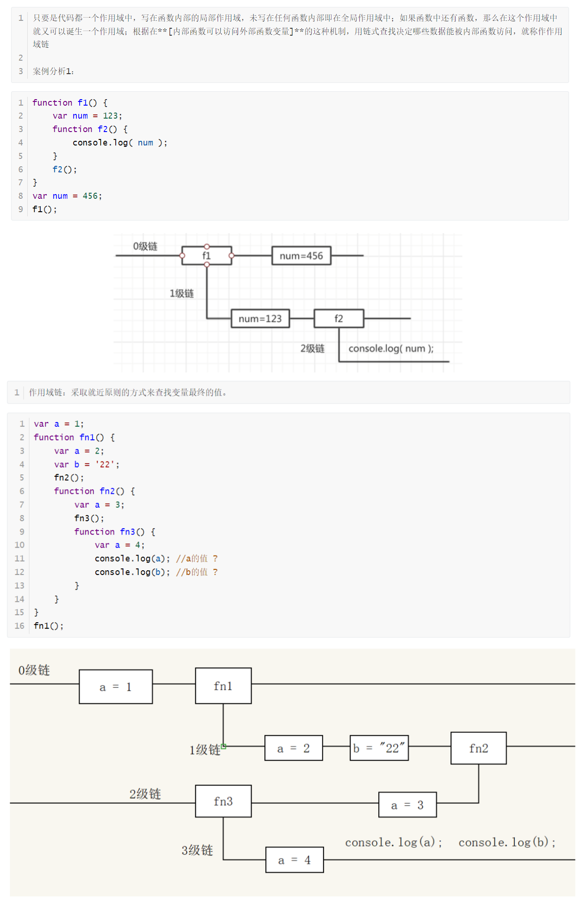Click the 'function f1() {' code line
This screenshot has height=902, width=588.
70,103
